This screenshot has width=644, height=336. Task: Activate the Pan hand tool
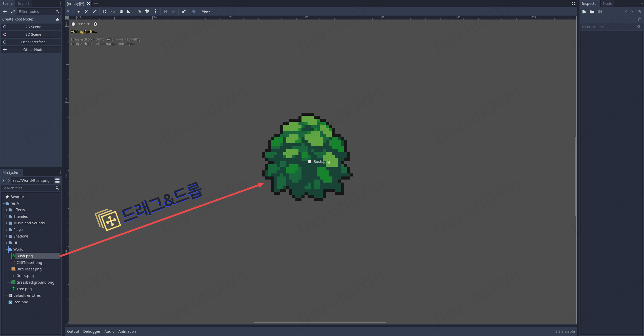[x=121, y=11]
